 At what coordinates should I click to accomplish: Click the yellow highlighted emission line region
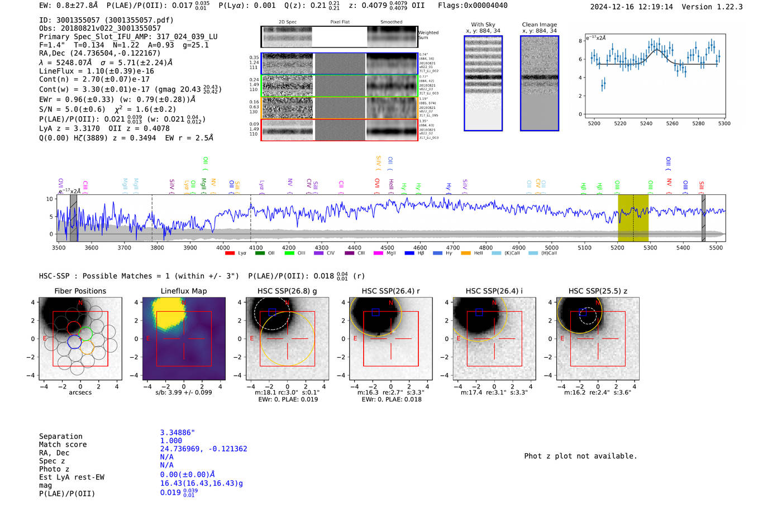633,218
